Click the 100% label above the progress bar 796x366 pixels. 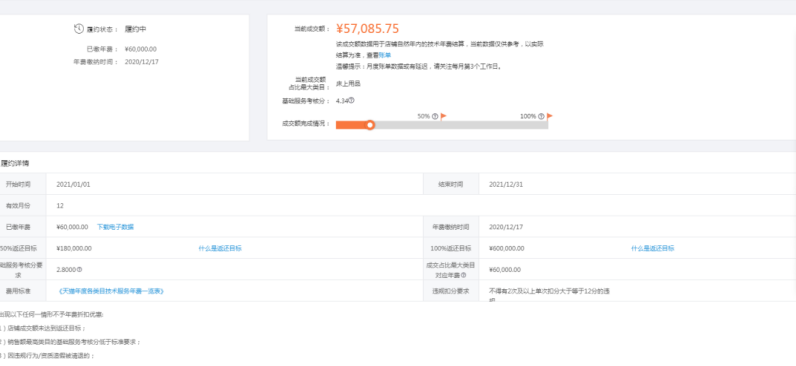click(x=528, y=116)
